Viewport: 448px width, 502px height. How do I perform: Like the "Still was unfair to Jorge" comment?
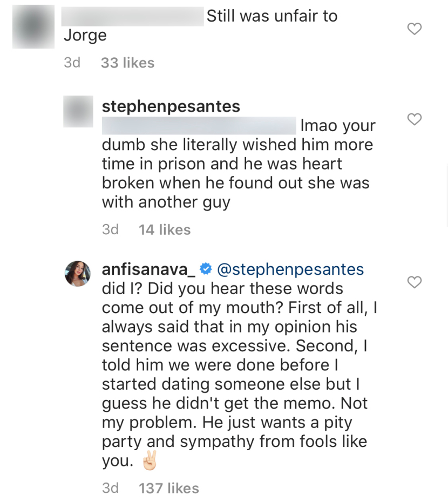click(x=414, y=29)
